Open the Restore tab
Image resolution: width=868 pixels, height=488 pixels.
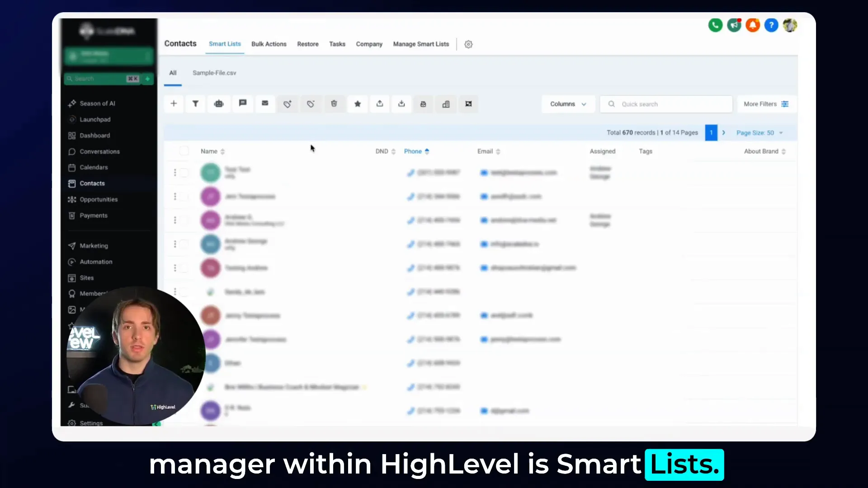[308, 44]
